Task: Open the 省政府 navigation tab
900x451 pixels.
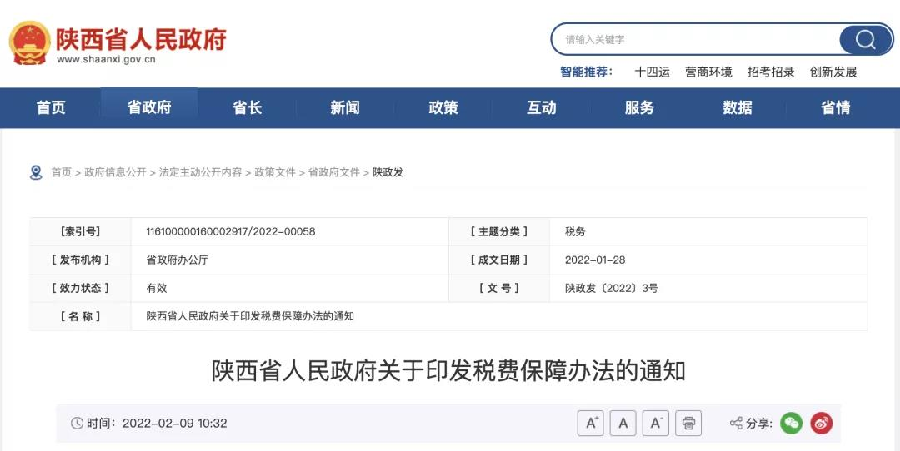Action: tap(149, 108)
